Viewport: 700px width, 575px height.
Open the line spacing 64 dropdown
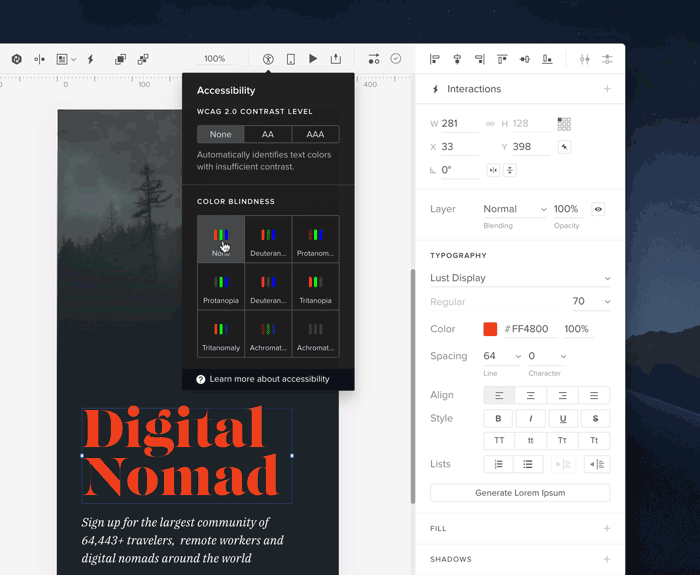click(x=502, y=356)
